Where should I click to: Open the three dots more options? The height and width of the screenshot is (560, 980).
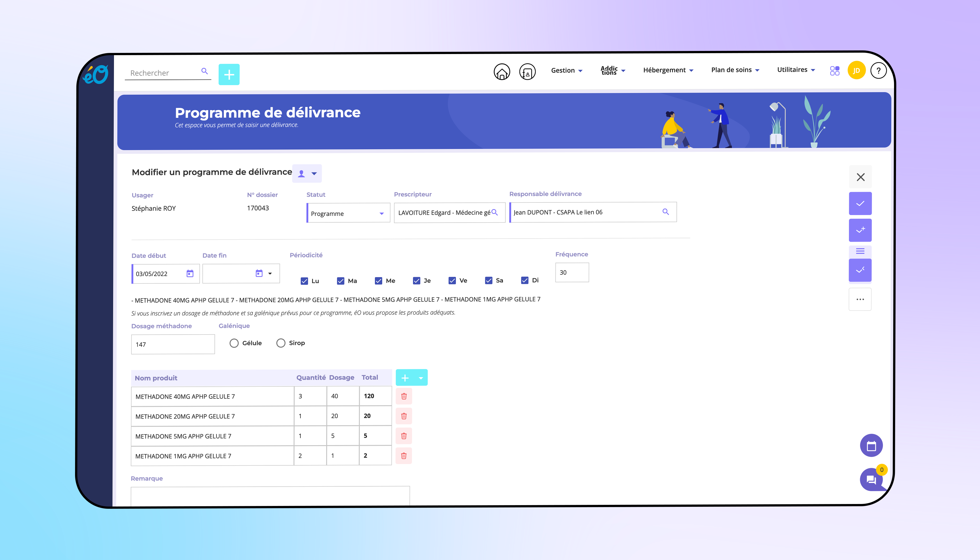pos(860,299)
